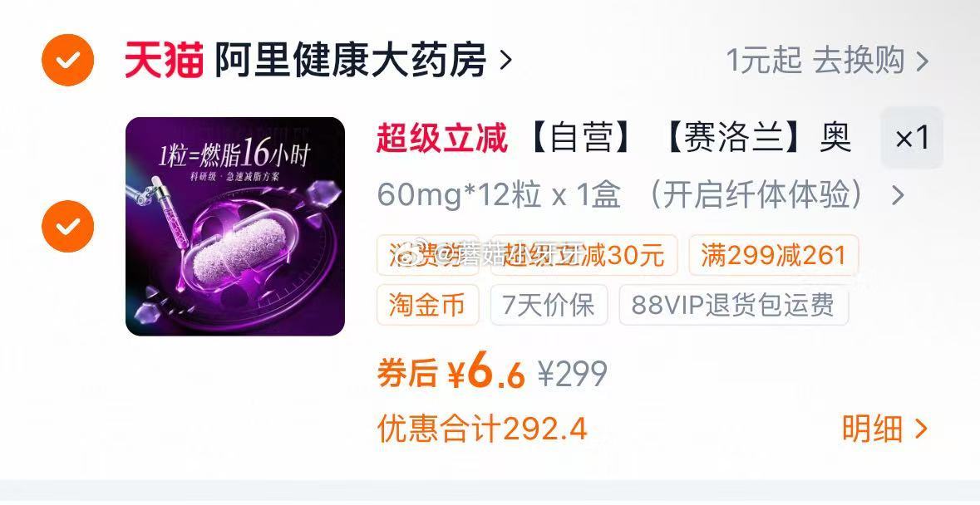Image resolution: width=980 pixels, height=505 pixels.
Task: Tap the 券后 ¥6.6 price
Action: [x=451, y=373]
